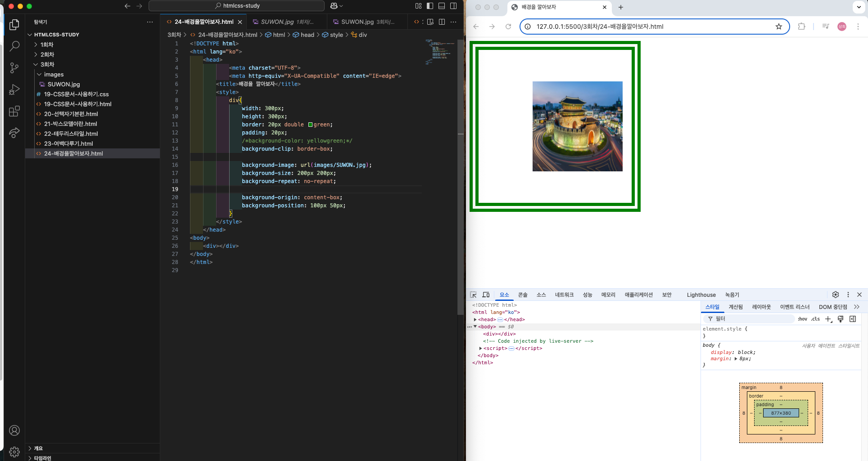The image size is (868, 461).
Task: Open the Copilot chat icon in title bar
Action: pos(334,6)
